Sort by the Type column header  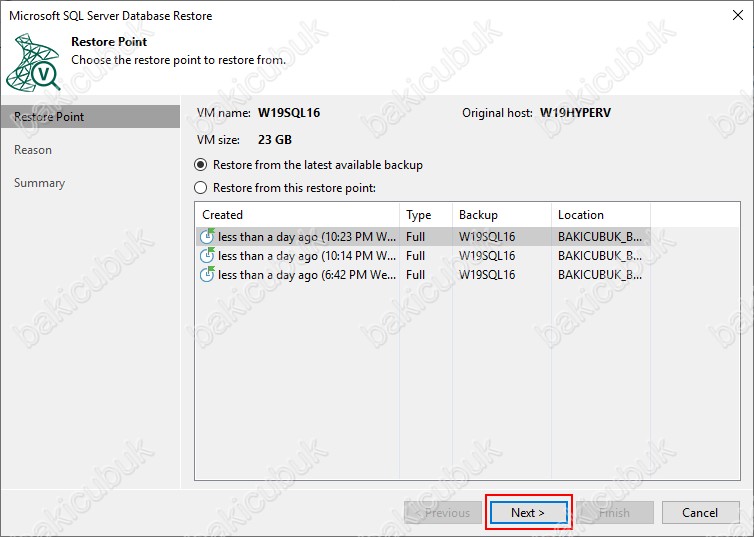point(426,215)
